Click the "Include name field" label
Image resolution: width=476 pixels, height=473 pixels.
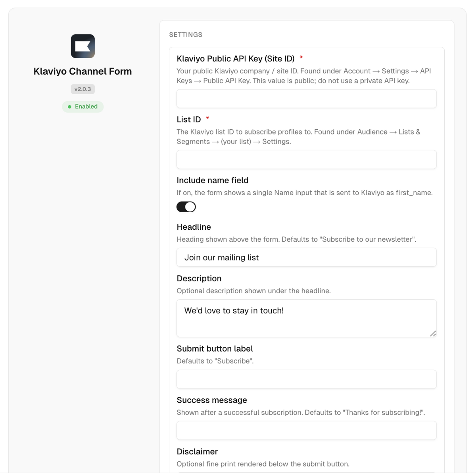coord(213,180)
